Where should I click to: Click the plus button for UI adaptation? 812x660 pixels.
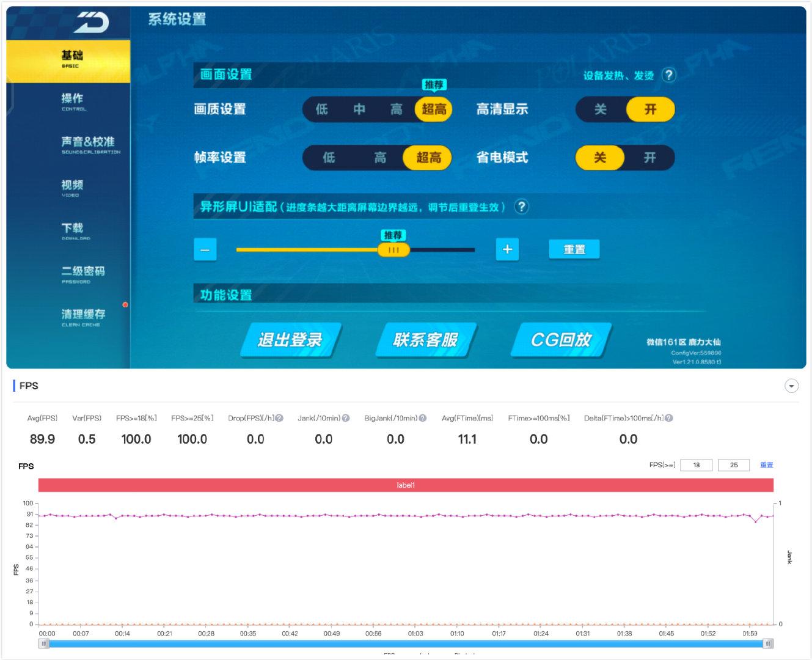click(507, 249)
